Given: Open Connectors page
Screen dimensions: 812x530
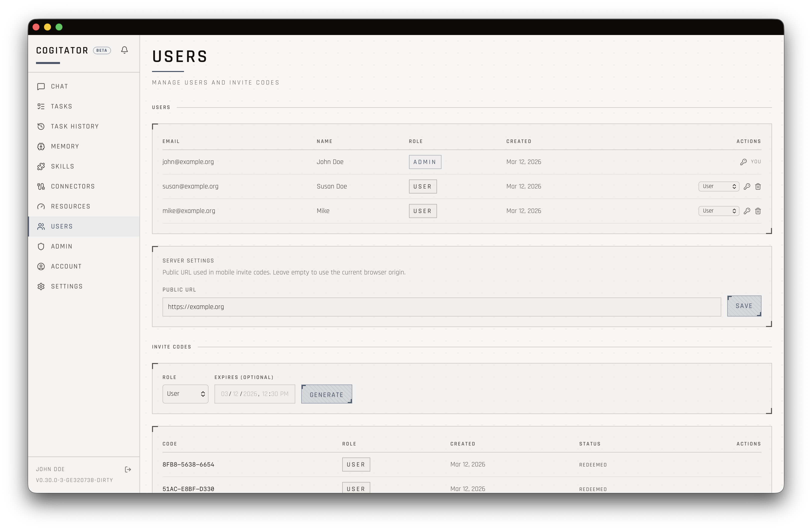Looking at the screenshot, I should [83, 186].
